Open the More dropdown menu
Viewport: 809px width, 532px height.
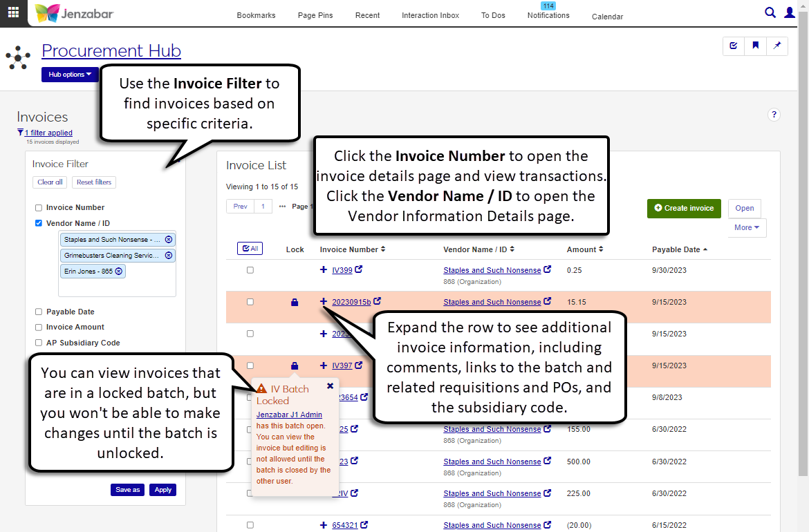point(747,227)
